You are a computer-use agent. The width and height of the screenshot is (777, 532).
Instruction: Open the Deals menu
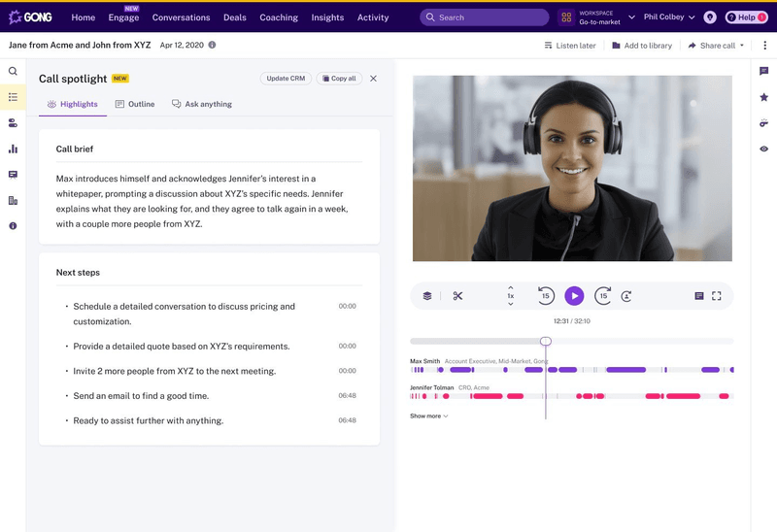coord(234,17)
